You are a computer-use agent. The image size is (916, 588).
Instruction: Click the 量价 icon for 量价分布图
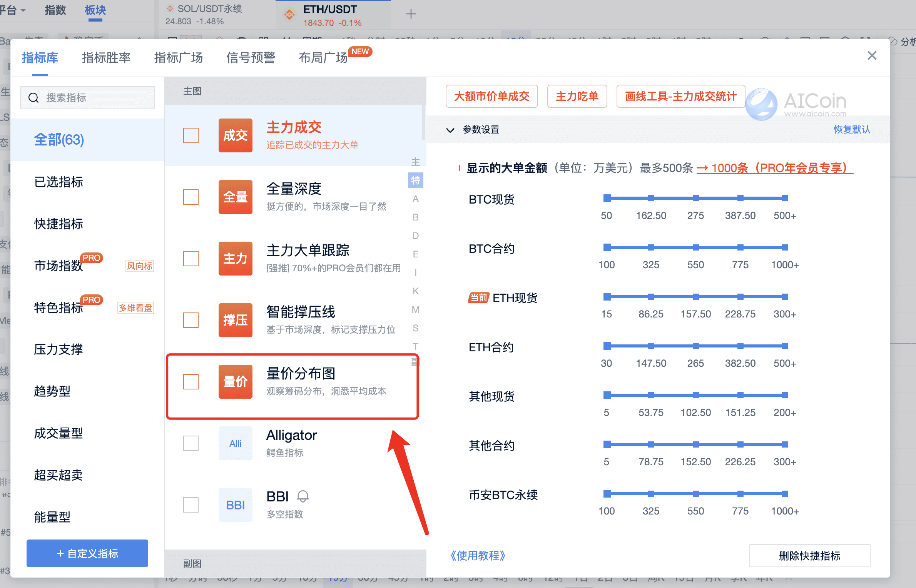click(x=235, y=381)
